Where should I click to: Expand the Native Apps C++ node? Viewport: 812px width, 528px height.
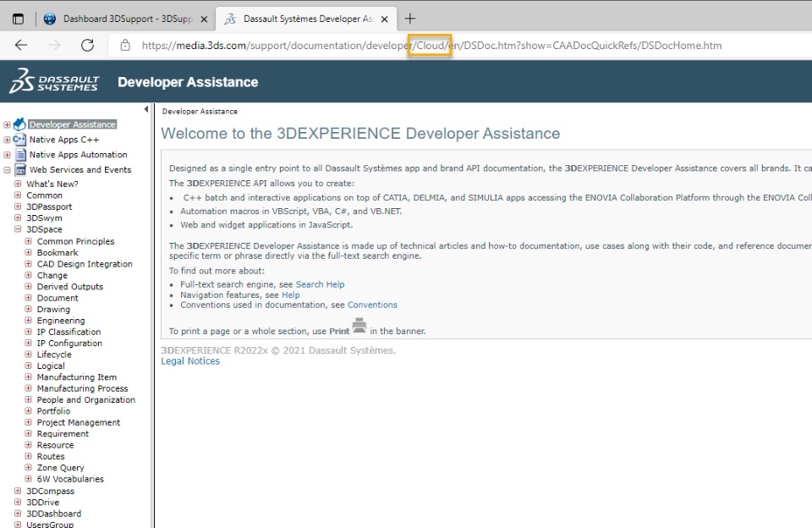coord(8,140)
